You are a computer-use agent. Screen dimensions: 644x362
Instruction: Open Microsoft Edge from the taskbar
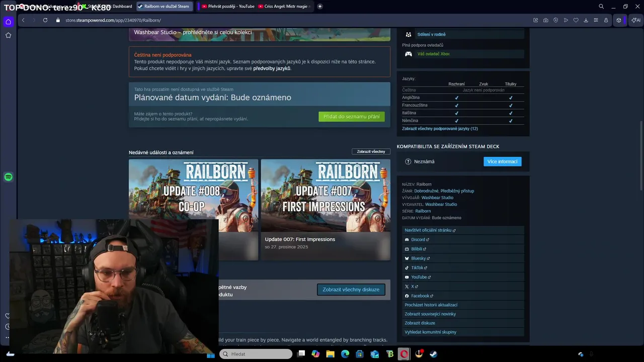(x=345, y=354)
